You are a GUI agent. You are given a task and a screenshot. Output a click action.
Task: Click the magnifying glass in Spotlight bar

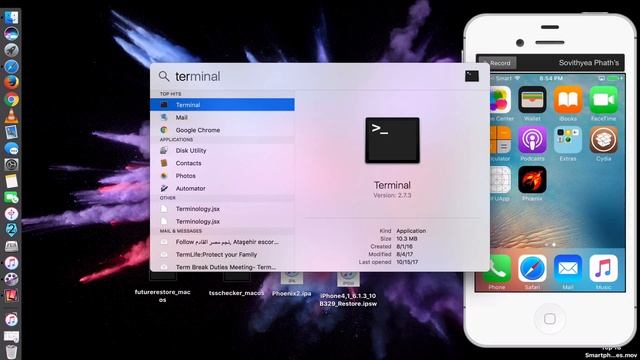tap(164, 76)
